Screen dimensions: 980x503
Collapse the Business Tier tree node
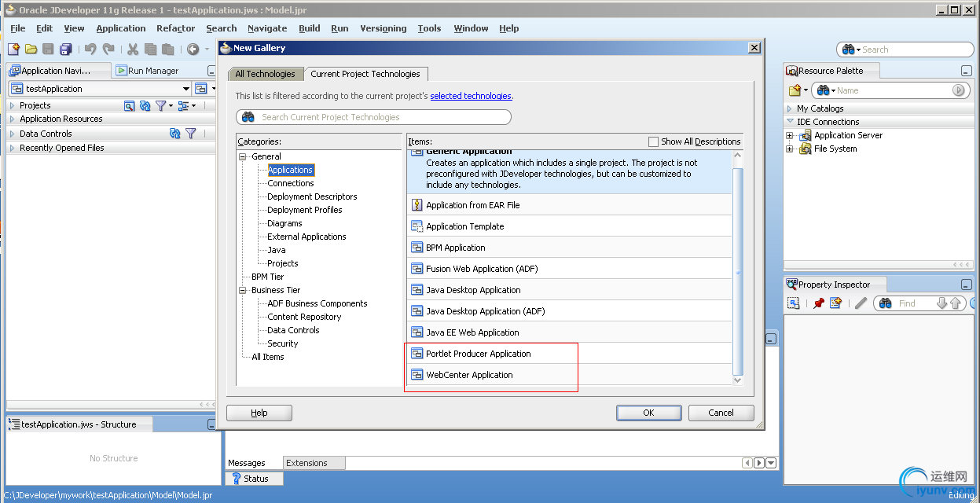click(x=244, y=290)
